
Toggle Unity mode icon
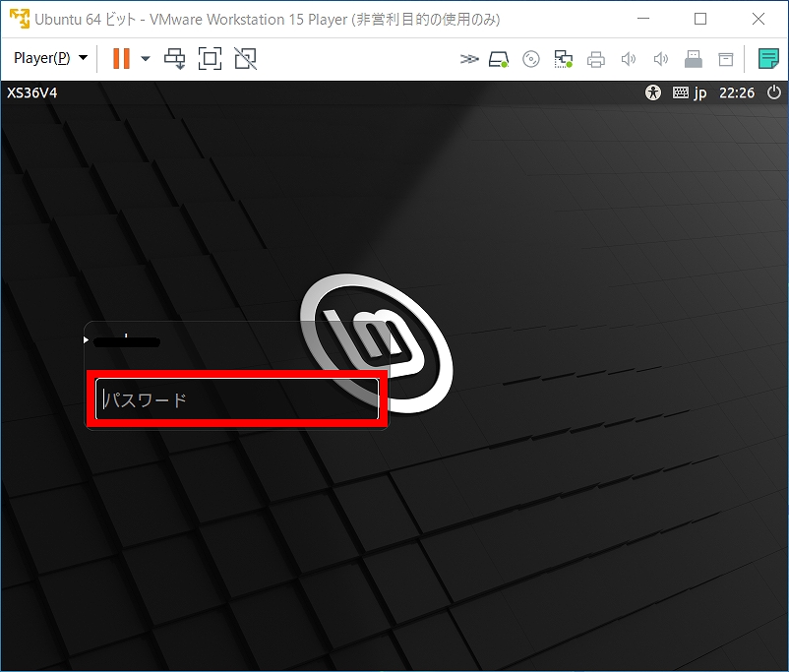[x=246, y=58]
